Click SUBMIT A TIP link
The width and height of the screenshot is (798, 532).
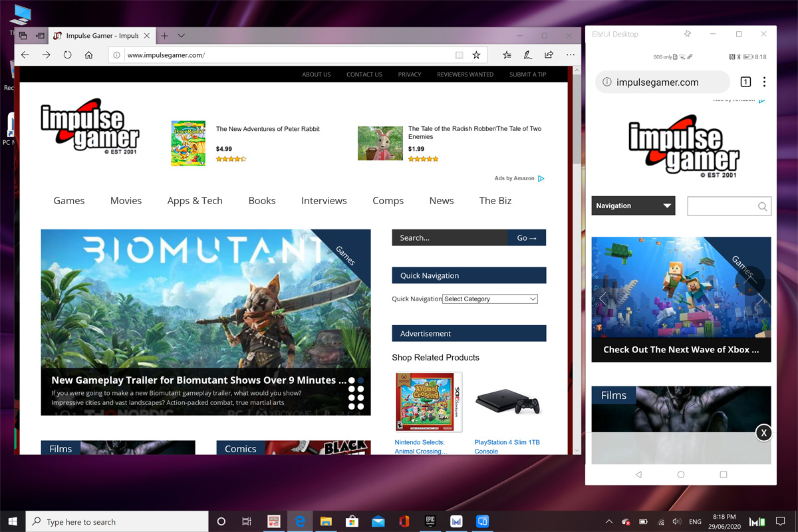(x=528, y=74)
